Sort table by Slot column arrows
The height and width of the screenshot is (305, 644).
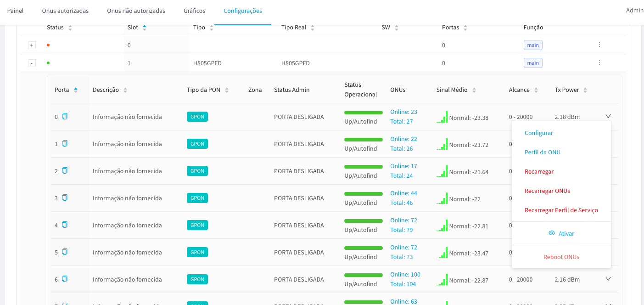pos(145,28)
